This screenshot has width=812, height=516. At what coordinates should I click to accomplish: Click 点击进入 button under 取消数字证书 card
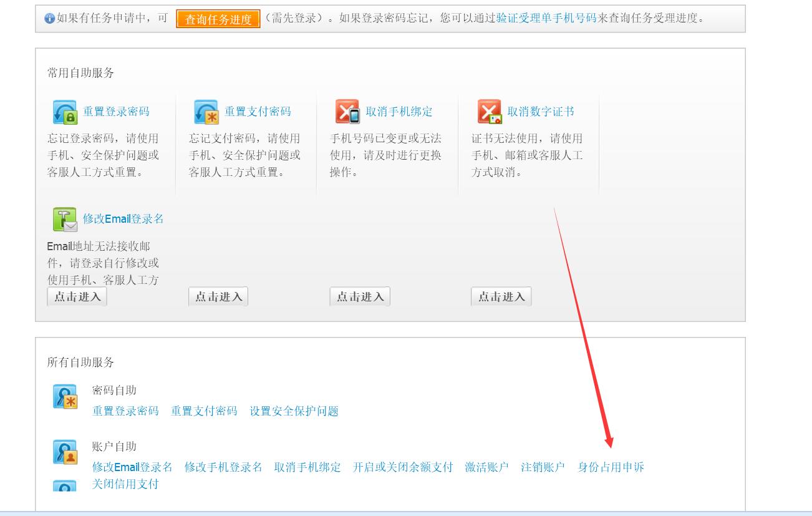pos(501,296)
